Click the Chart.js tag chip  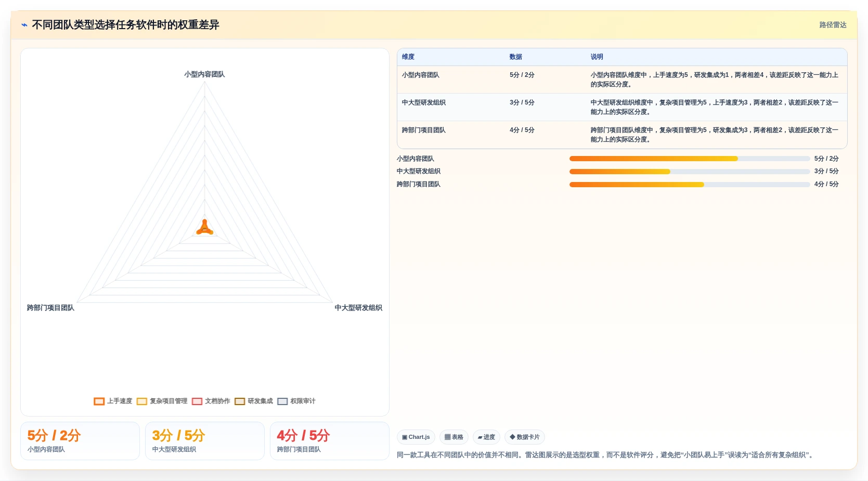point(416,437)
